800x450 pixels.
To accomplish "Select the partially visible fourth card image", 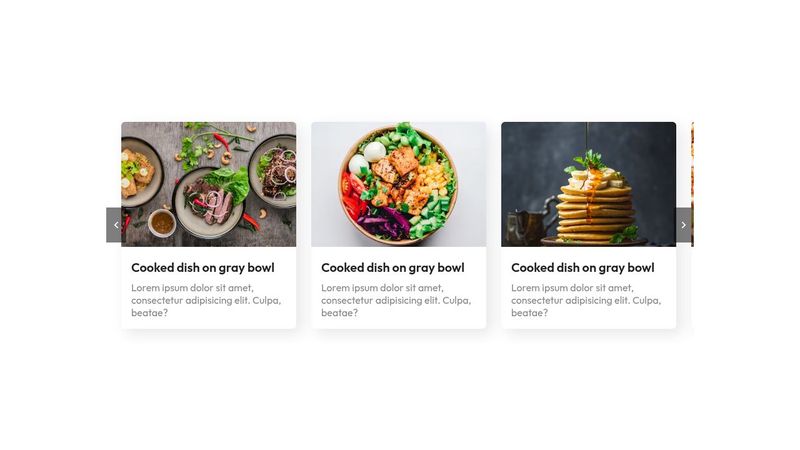I will point(692,184).
